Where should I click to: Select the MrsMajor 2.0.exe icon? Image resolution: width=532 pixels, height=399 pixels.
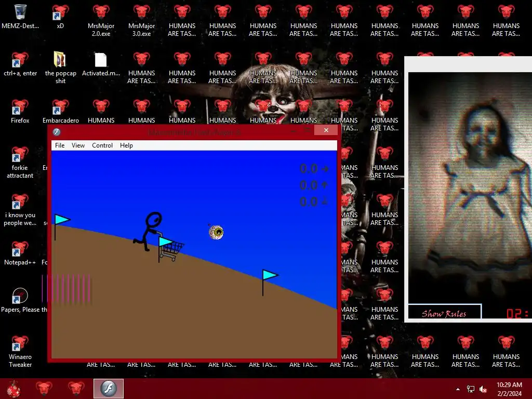pos(101,20)
